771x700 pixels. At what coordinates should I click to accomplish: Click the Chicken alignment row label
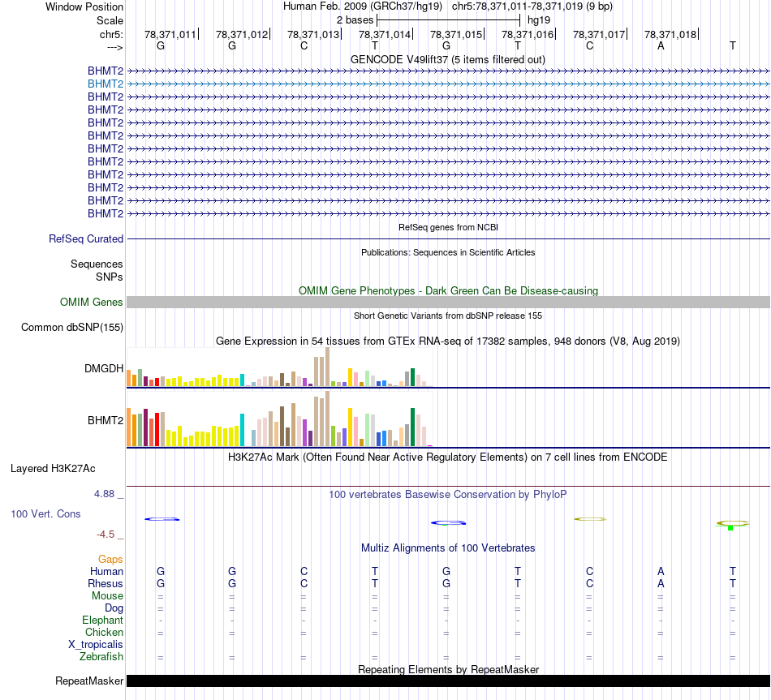[x=104, y=633]
